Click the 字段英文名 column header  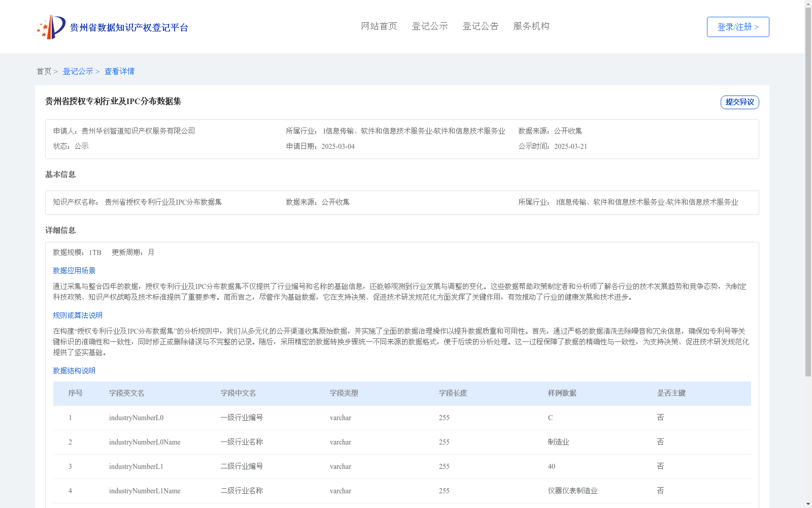click(x=127, y=393)
